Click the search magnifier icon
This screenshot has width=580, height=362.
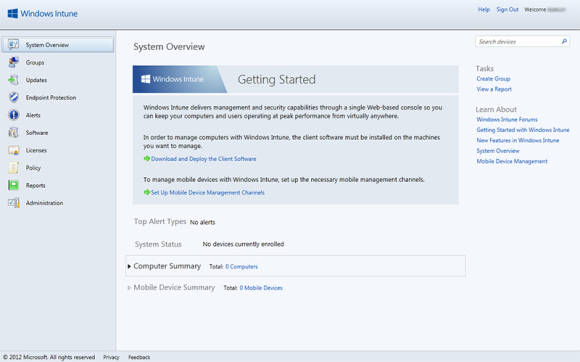[564, 41]
